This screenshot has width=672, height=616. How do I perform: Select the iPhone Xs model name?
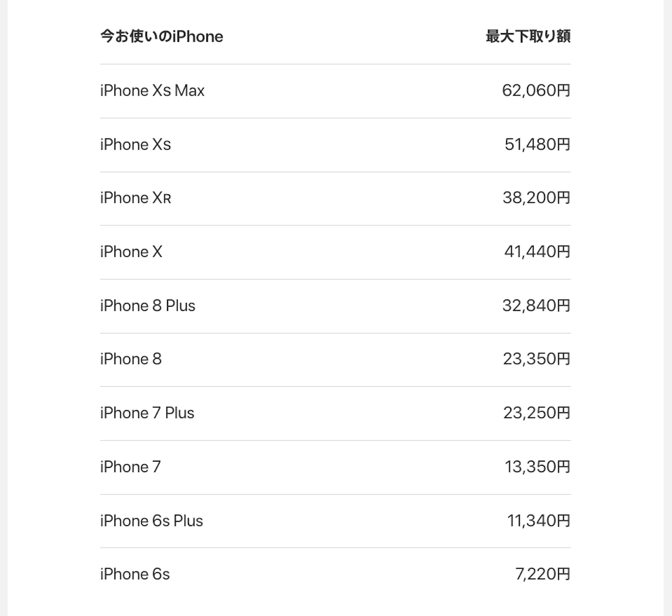[135, 144]
